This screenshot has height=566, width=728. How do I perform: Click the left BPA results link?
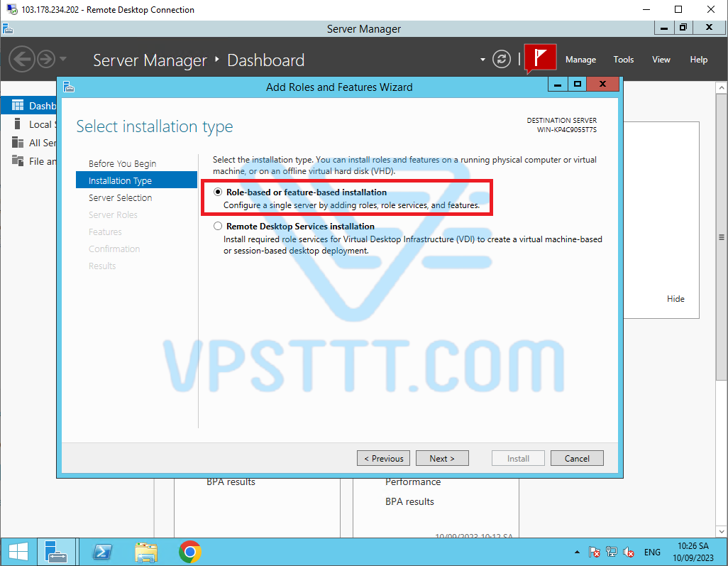point(231,482)
